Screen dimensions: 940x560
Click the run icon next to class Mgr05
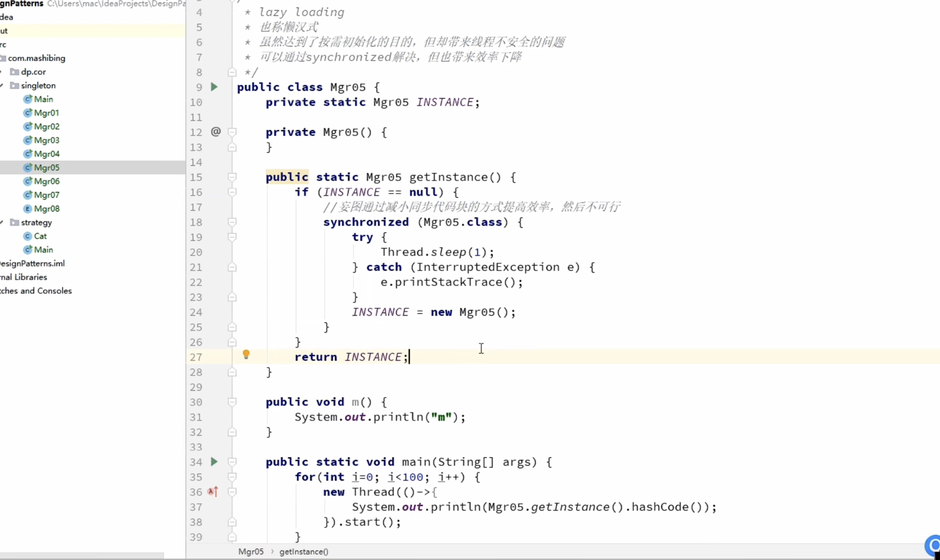[x=215, y=87]
